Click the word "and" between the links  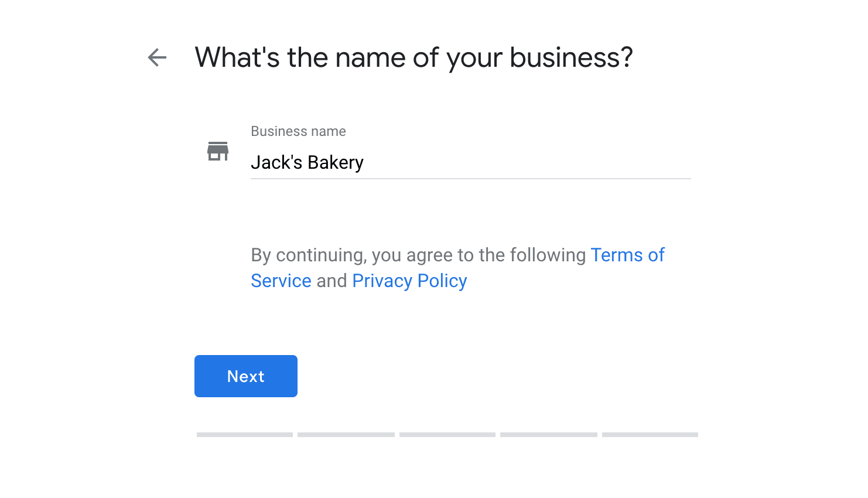click(x=332, y=281)
